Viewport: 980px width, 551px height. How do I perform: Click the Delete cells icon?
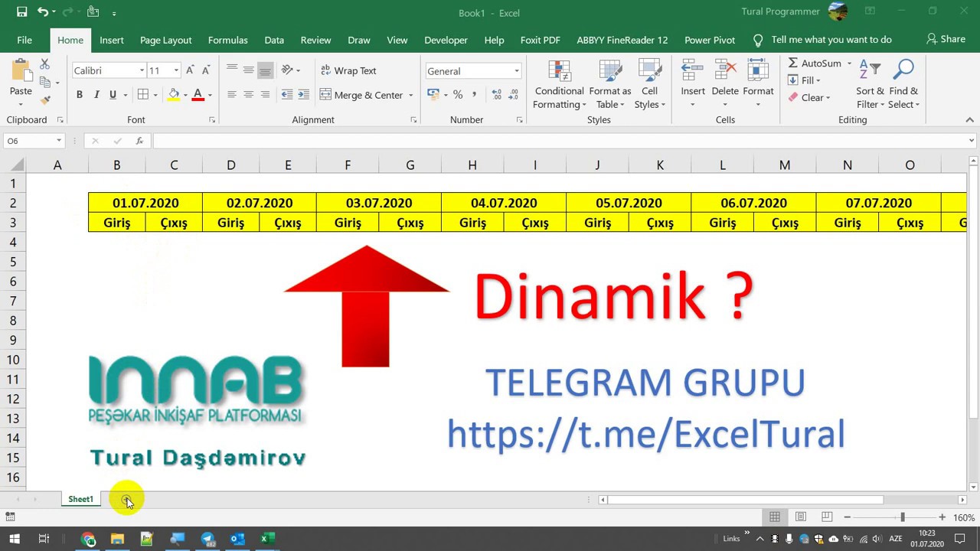point(725,71)
